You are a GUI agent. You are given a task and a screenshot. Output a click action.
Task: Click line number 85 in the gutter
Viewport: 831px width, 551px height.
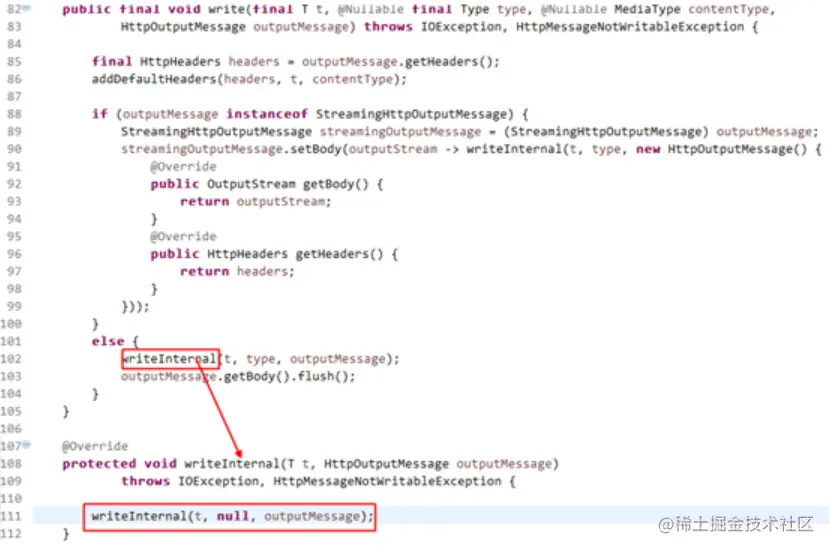pyautogui.click(x=14, y=61)
